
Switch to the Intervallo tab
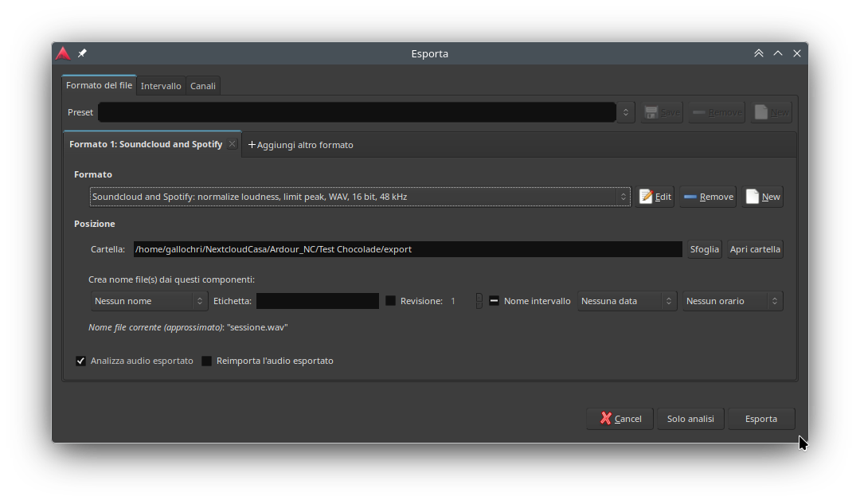(161, 86)
